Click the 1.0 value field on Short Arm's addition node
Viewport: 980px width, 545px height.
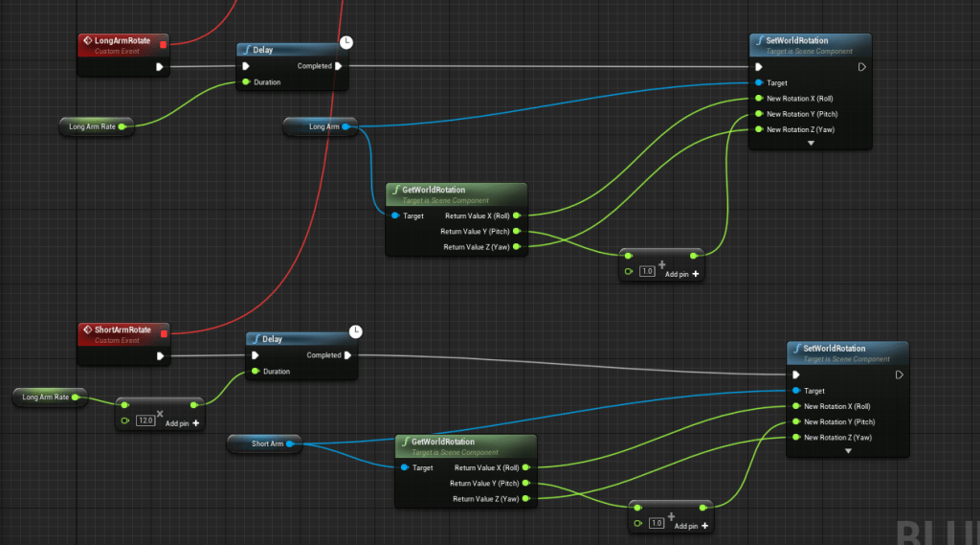657,523
